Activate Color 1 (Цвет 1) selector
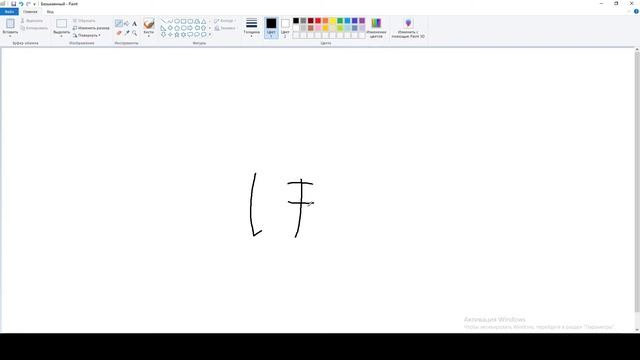Image resolution: width=640 pixels, height=360 pixels. (271, 28)
